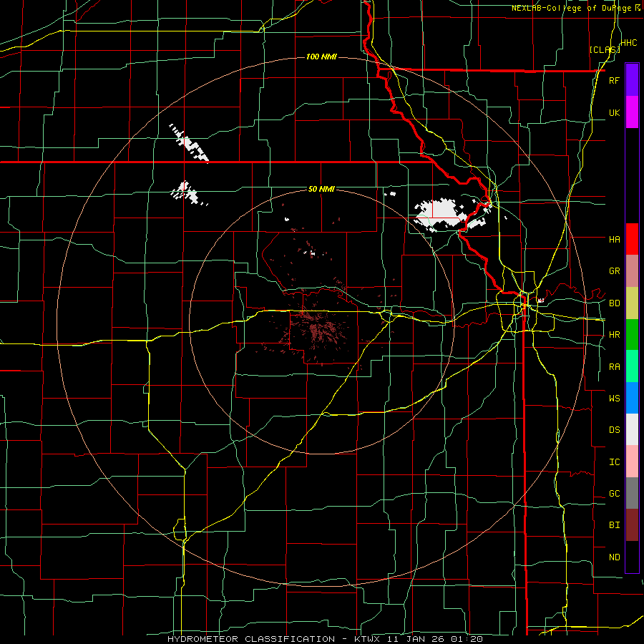Click the HHC product code label
644x644 pixels.
(x=628, y=43)
